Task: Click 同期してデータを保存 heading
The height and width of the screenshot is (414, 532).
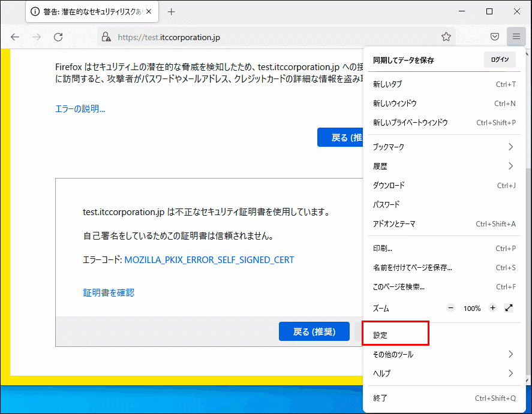Action: 404,61
